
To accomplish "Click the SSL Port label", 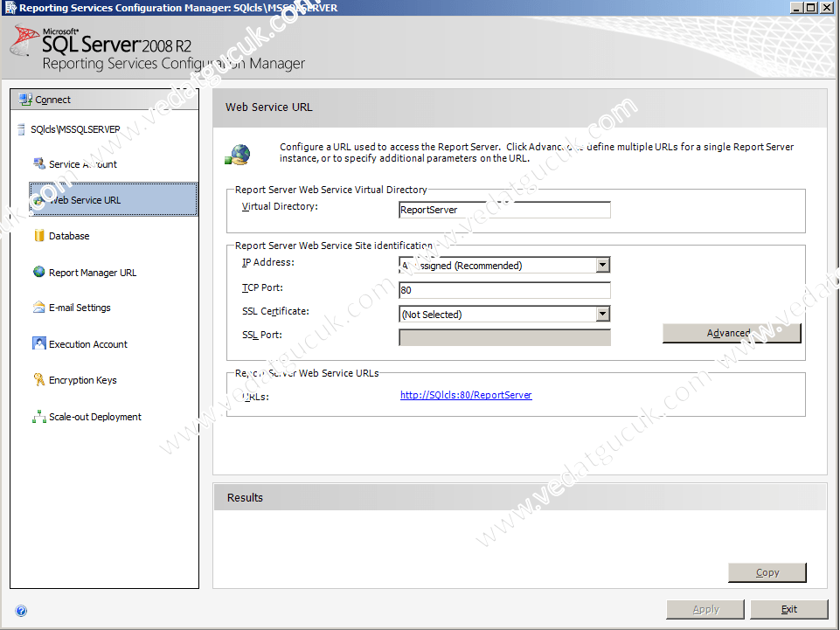I will pos(262,335).
